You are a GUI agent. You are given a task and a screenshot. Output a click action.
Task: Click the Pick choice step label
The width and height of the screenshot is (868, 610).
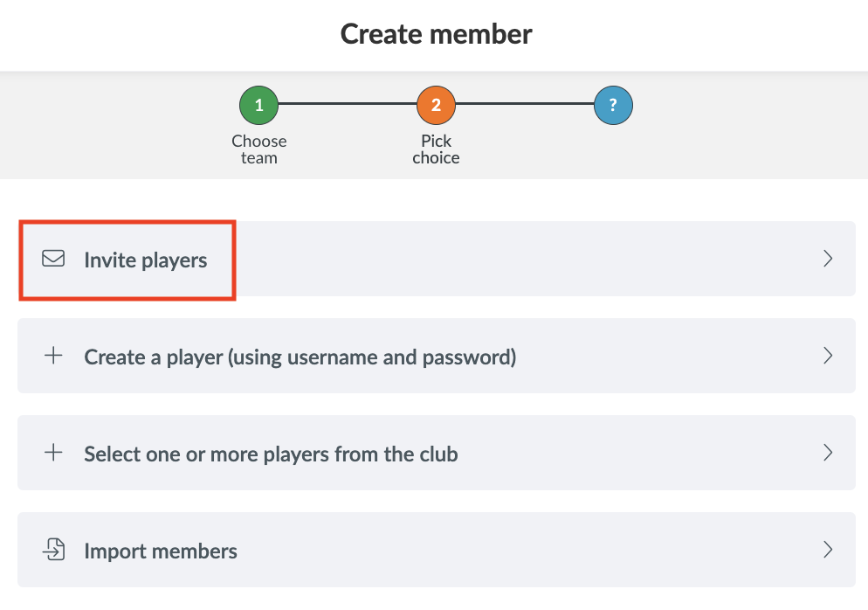point(436,149)
